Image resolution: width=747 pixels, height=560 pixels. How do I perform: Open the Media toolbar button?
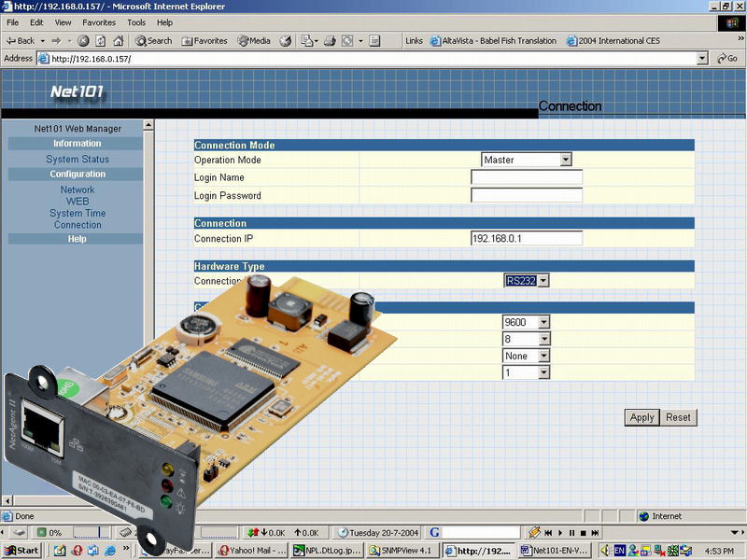tap(254, 41)
